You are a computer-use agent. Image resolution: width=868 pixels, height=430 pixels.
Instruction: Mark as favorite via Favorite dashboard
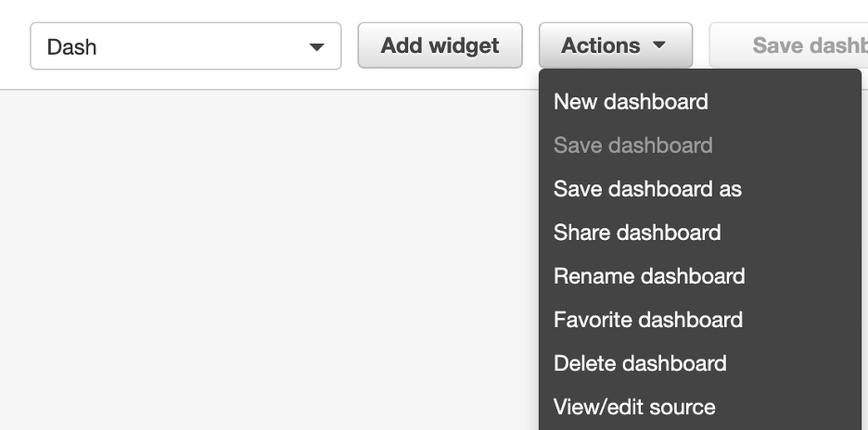tap(648, 320)
